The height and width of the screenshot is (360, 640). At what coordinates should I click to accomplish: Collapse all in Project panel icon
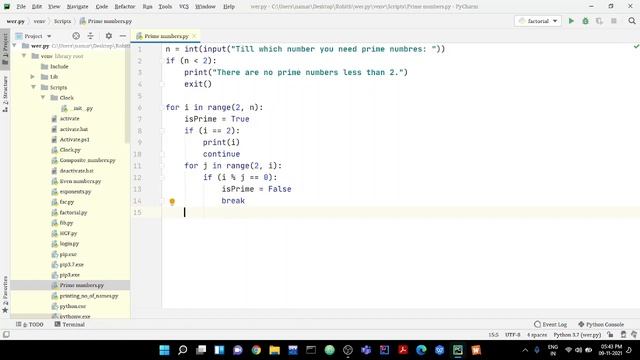point(91,36)
